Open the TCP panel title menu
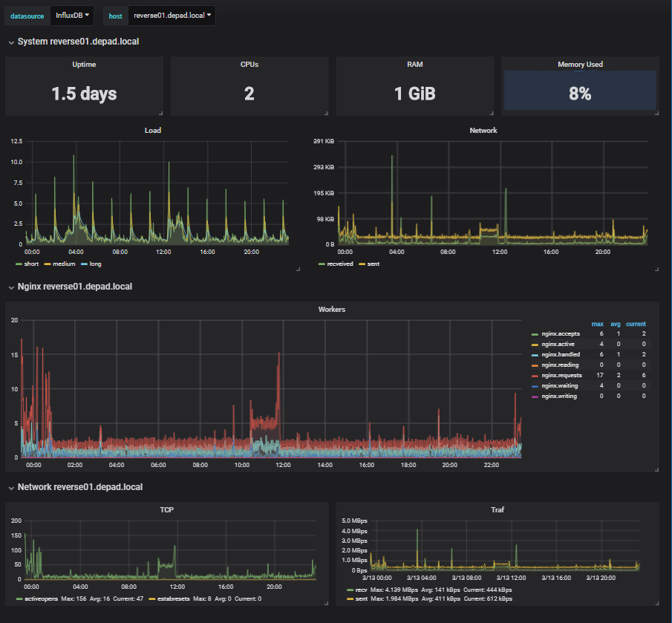The height and width of the screenshot is (623, 672). [167, 511]
